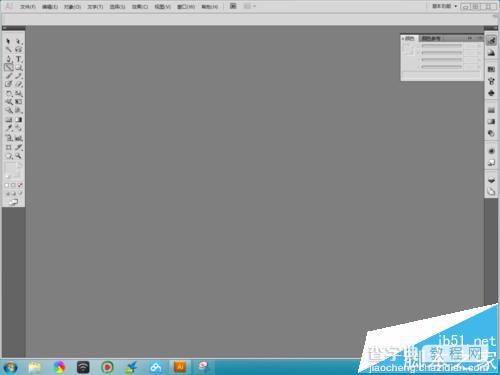The height and width of the screenshot is (375, 500).
Task: Select the Type (T) tool
Action: pyautogui.click(x=19, y=59)
